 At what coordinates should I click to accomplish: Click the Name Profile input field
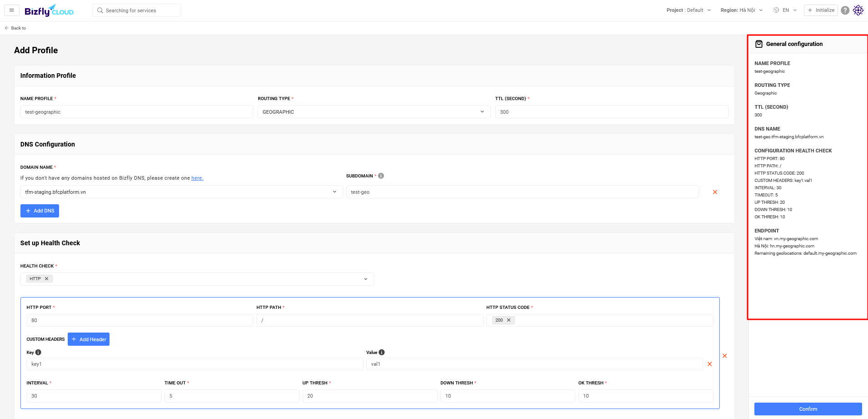click(137, 112)
